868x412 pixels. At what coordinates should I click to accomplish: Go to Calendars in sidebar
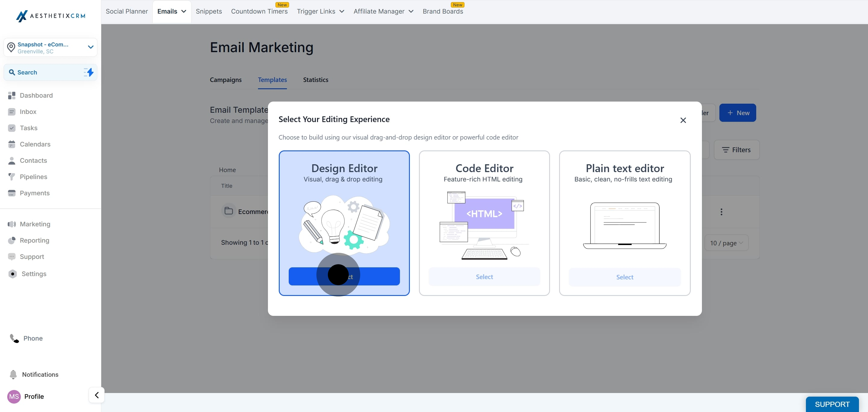click(35, 144)
